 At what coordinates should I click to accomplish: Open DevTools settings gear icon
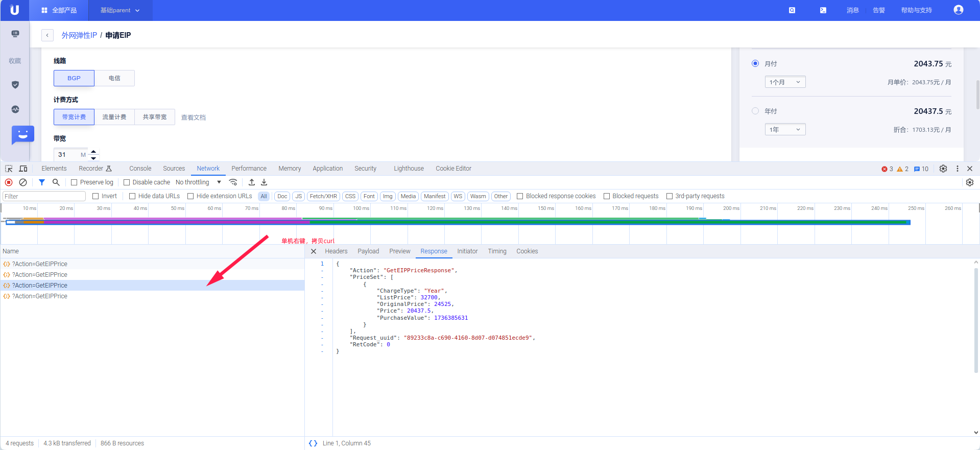(x=943, y=169)
